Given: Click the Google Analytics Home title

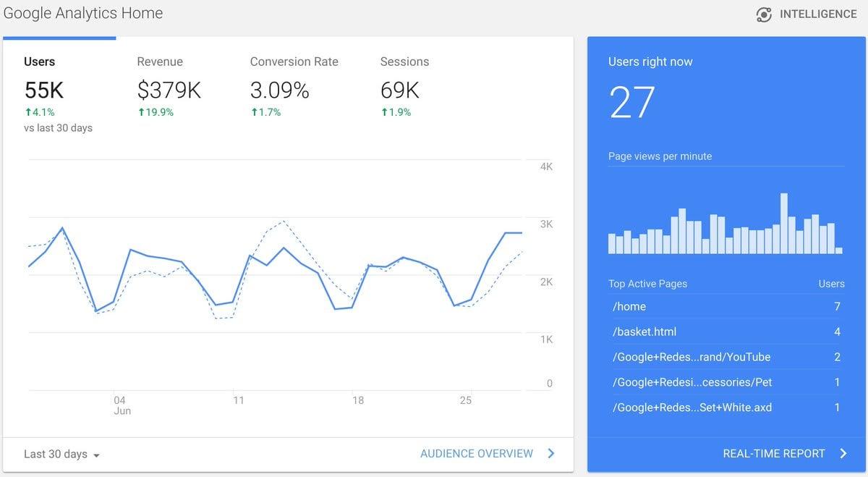Looking at the screenshot, I should (x=82, y=12).
